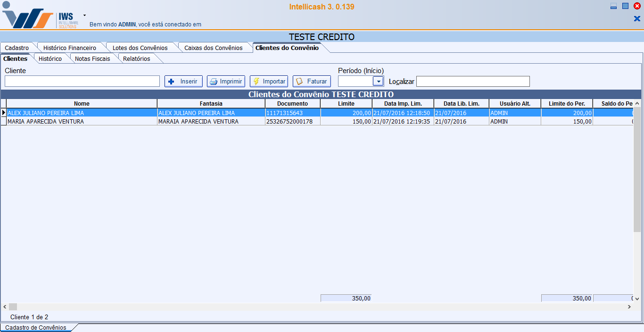Open the small arrow menu beside logo
The image size is (644, 332).
[84, 15]
